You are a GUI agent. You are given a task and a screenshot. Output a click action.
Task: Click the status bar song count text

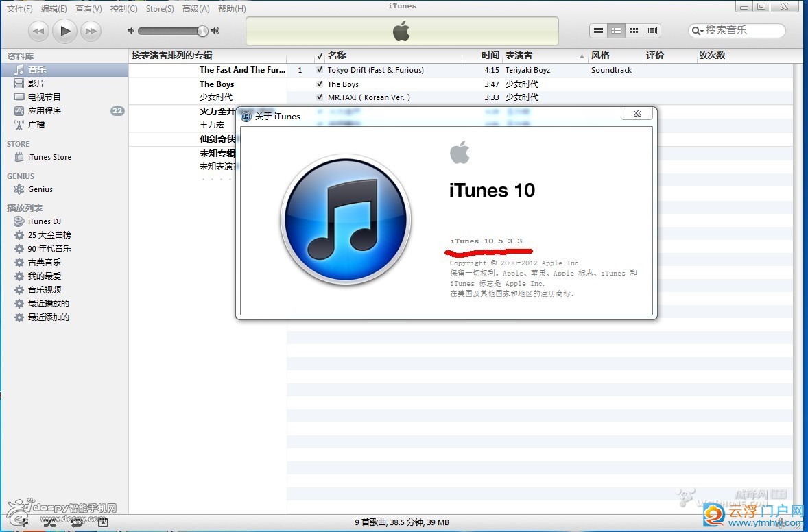(x=402, y=522)
